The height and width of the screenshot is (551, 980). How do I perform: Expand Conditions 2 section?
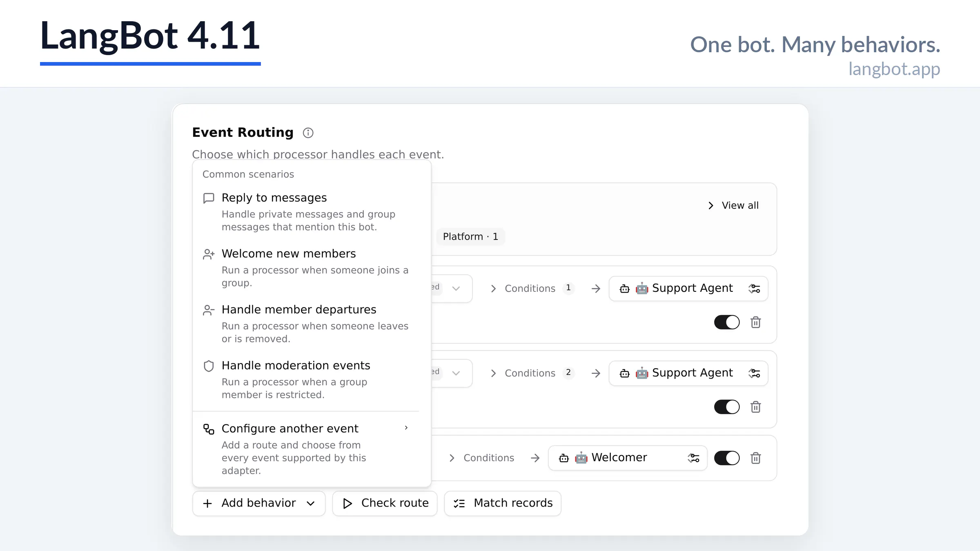tap(532, 373)
